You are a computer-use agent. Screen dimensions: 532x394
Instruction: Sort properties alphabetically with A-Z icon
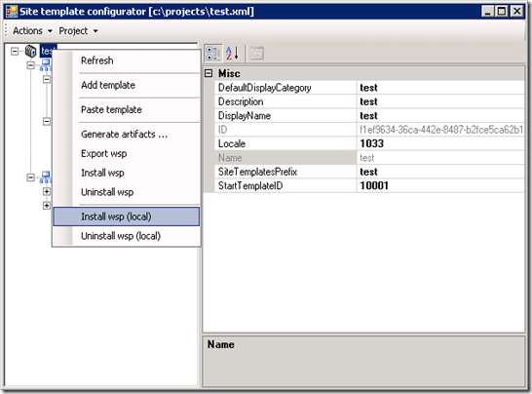pyautogui.click(x=232, y=54)
